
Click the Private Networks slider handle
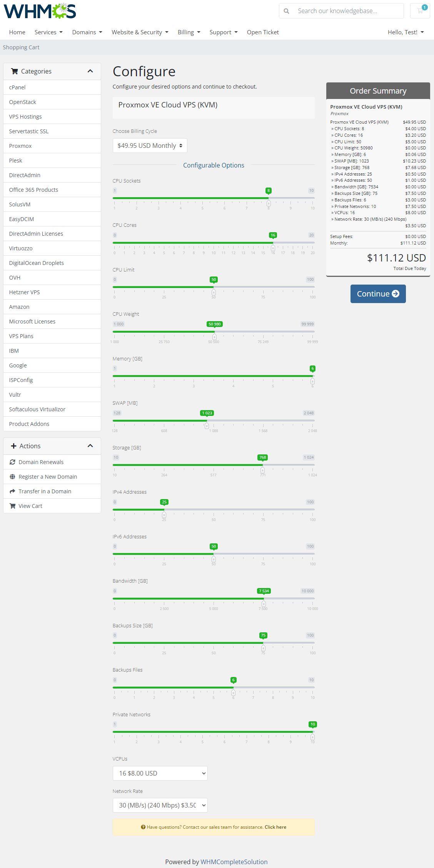(x=312, y=737)
